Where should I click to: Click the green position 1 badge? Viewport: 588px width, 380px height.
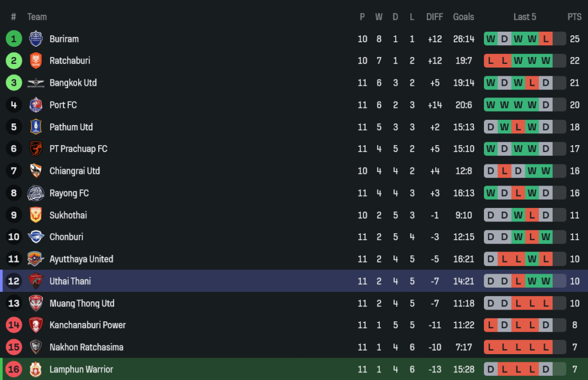tap(14, 39)
